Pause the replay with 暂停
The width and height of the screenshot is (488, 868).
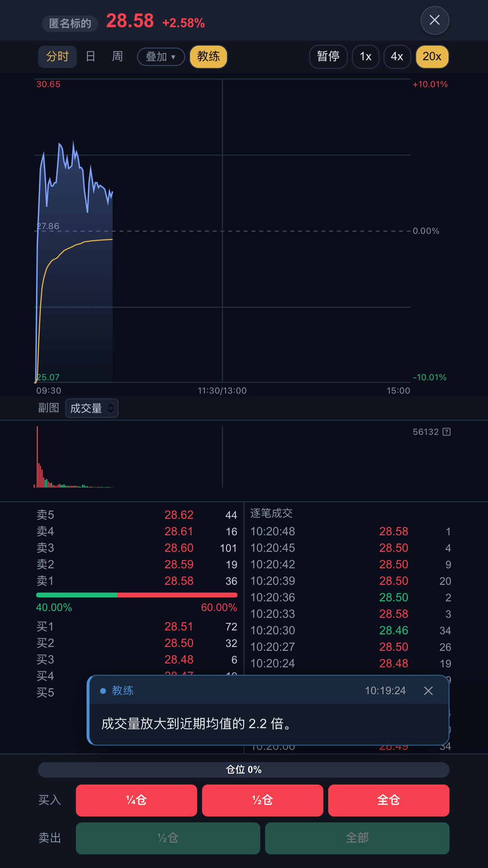(328, 57)
